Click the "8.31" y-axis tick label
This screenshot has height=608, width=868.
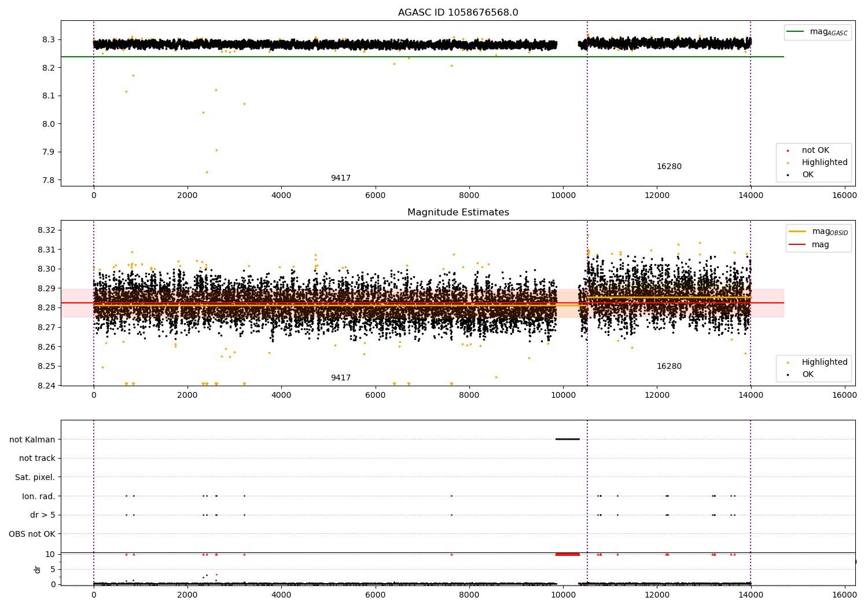point(46,250)
